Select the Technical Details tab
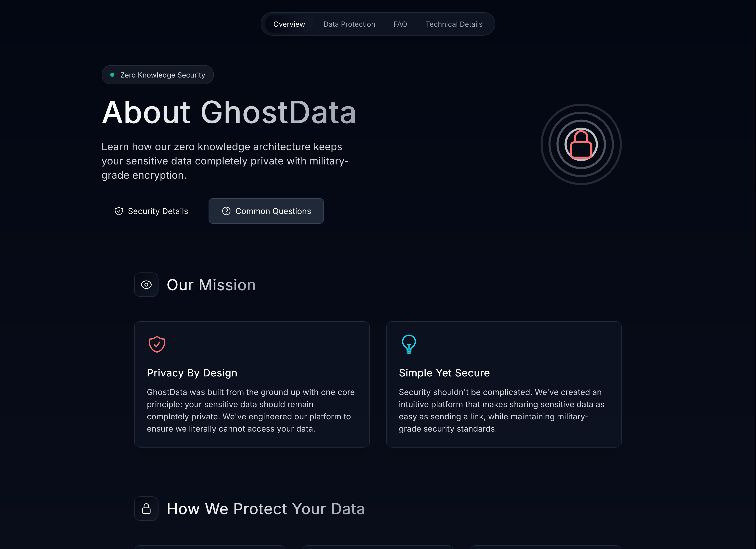 click(454, 24)
